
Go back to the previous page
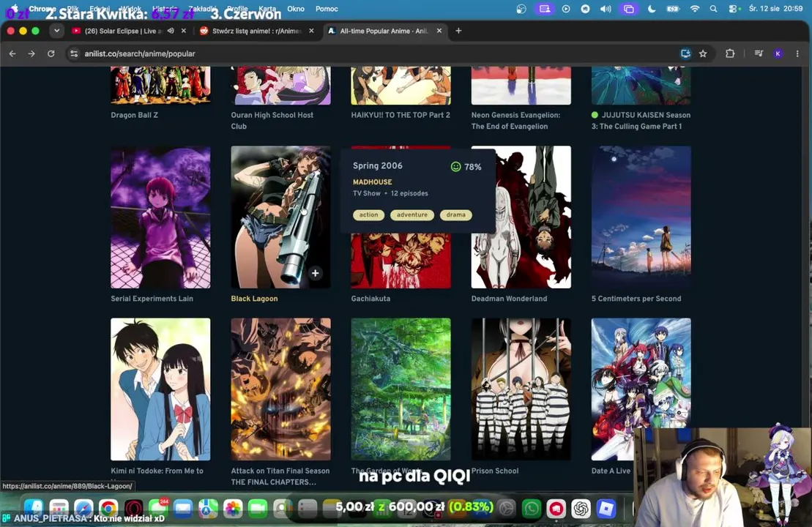point(12,53)
